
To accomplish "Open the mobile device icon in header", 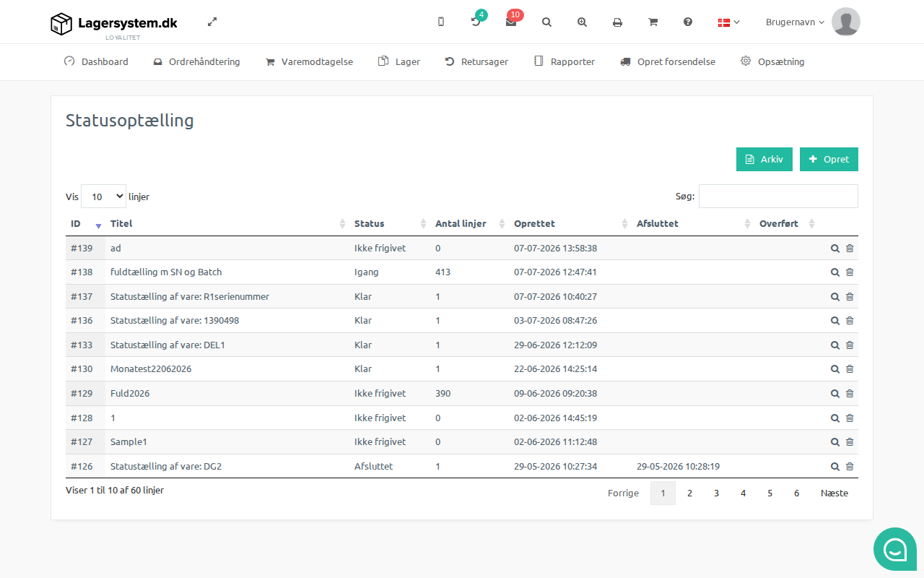I will point(441,22).
